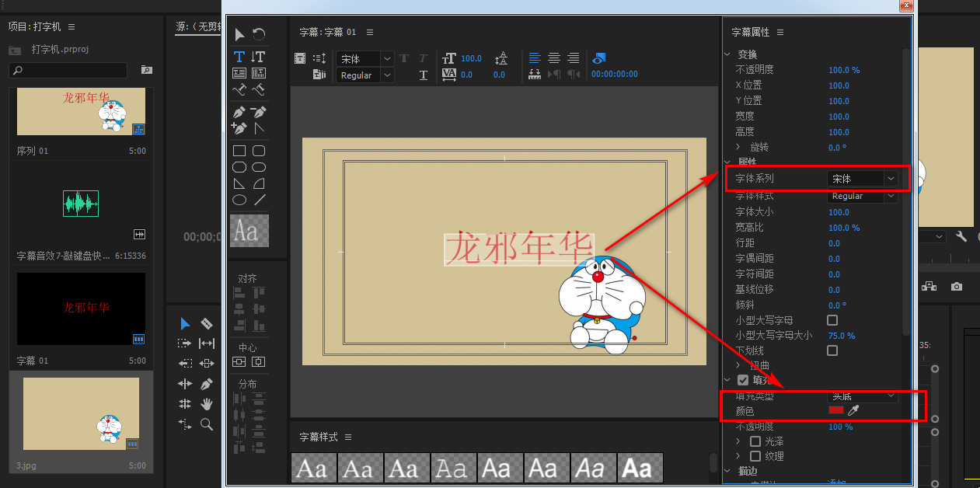Select the Area Type tool
980x488 pixels.
point(240,74)
